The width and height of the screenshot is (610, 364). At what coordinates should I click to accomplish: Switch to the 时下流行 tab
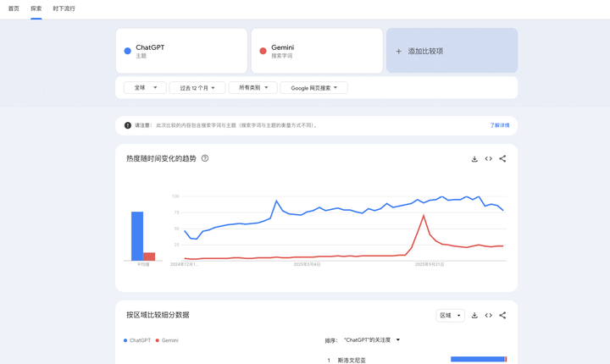click(x=64, y=8)
